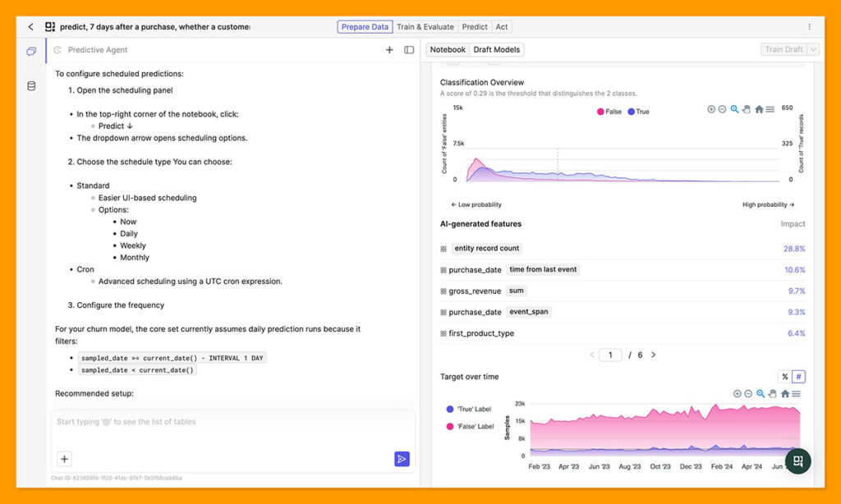Select zoom magnifier tool on Classification chart
841x504 pixels.
(734, 109)
